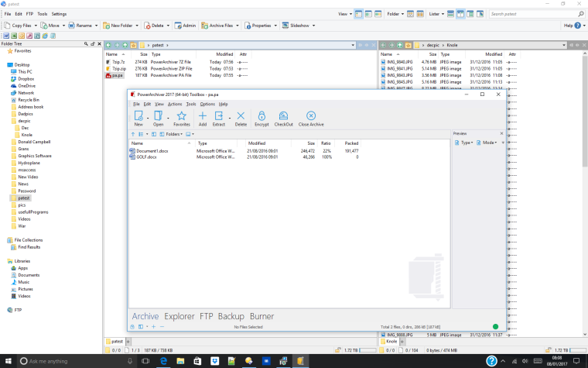Click Copy Files in Opus toolbar
588x368 pixels.
click(x=18, y=26)
